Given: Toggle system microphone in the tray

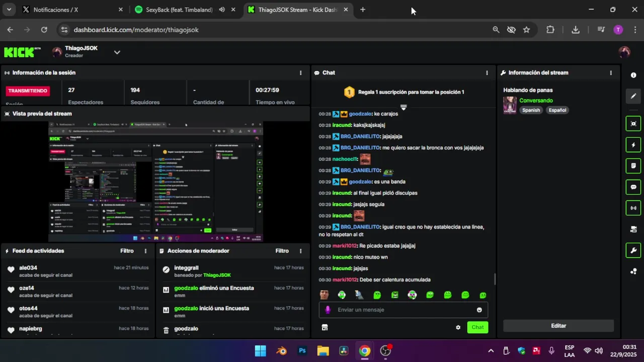Looking at the screenshot, I should (x=552, y=350).
